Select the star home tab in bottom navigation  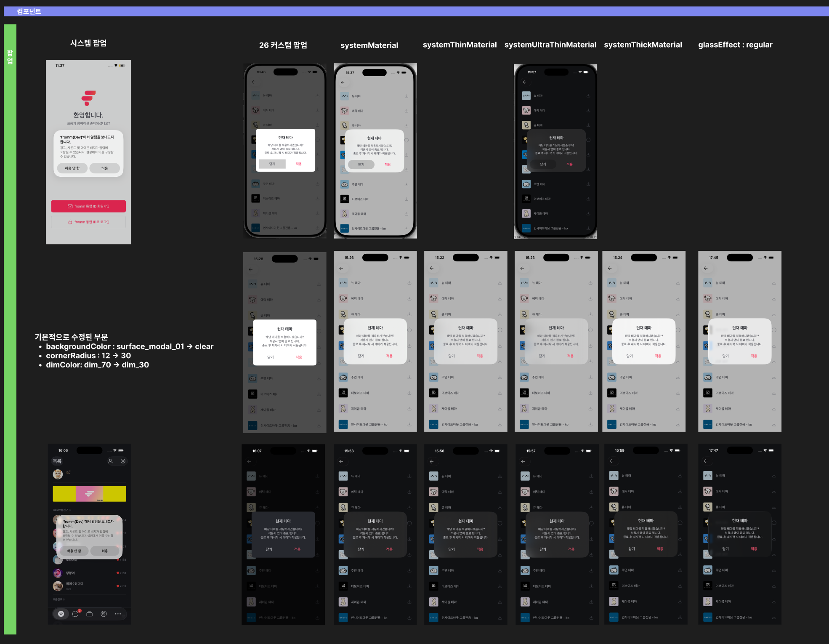pos(61,614)
